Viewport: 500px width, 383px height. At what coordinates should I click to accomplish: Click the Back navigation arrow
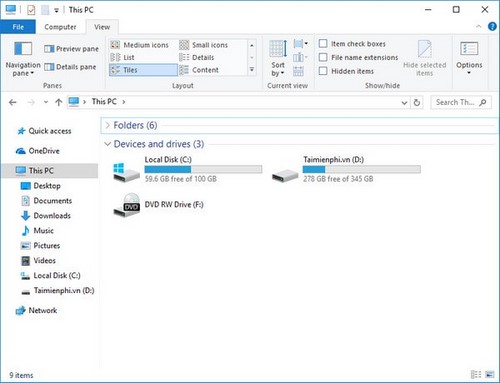click(x=13, y=102)
